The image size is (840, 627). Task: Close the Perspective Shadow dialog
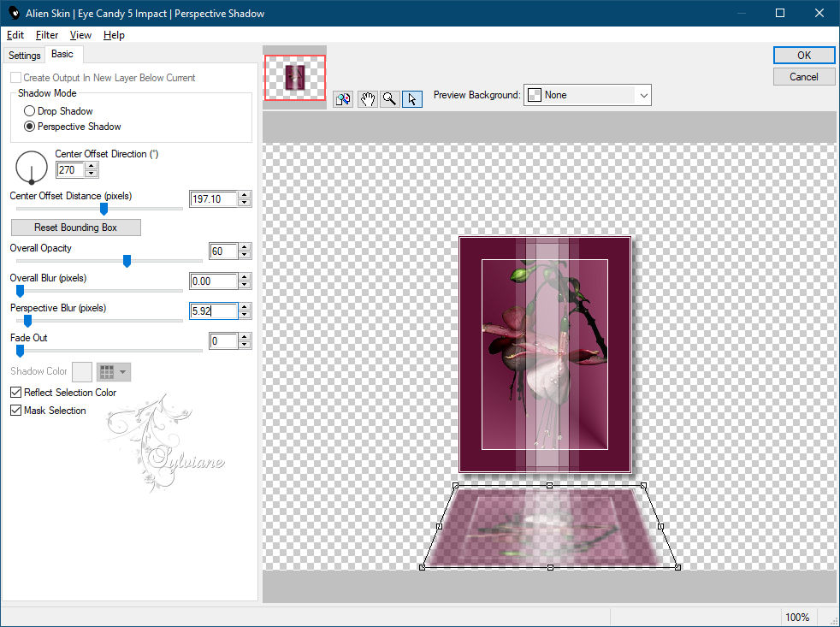tap(819, 13)
